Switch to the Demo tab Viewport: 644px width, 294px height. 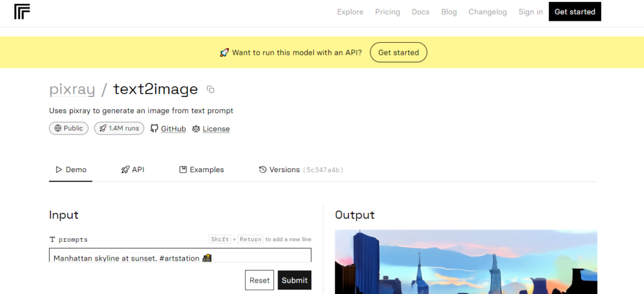(x=70, y=170)
